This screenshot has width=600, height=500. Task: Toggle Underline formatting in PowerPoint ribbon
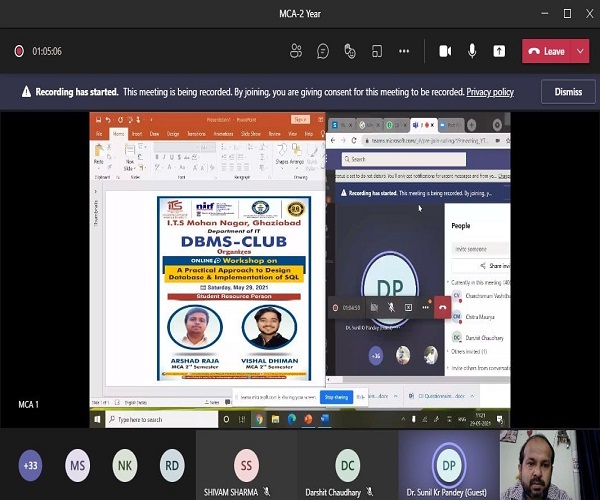point(171,157)
